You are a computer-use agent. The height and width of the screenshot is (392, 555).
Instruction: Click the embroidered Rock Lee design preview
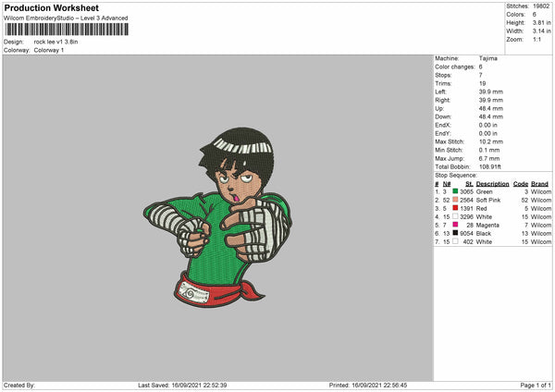pos(217,217)
